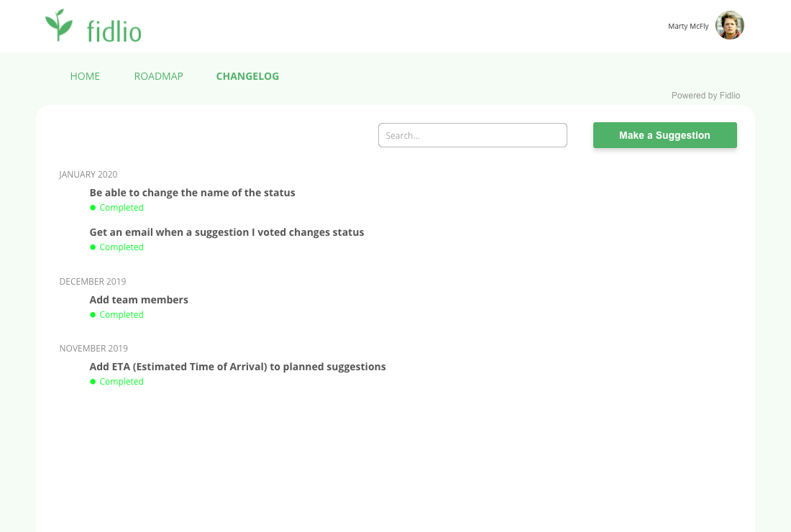This screenshot has width=791, height=532.
Task: Open the "Add ETA" planned suggestions entry
Action: (237, 367)
